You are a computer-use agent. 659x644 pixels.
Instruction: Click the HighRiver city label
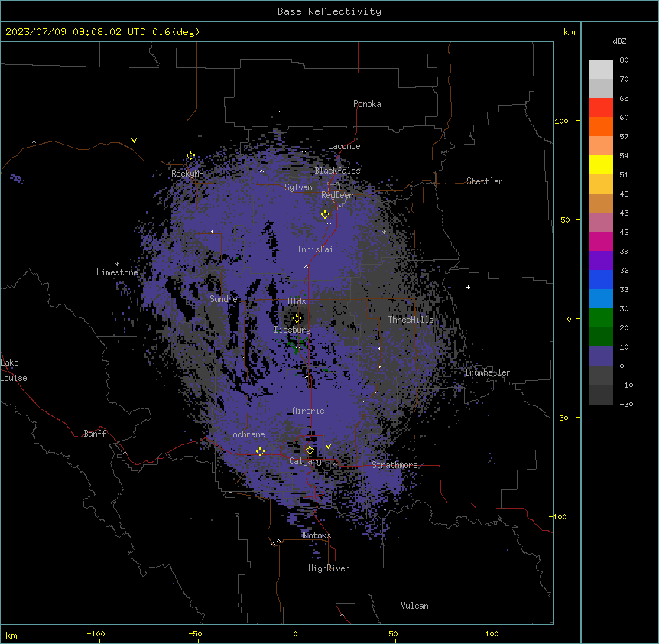[329, 568]
